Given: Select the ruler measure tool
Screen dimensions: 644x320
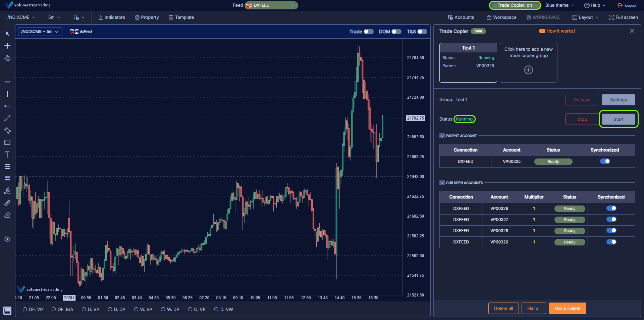Looking at the screenshot, I should 7,203.
